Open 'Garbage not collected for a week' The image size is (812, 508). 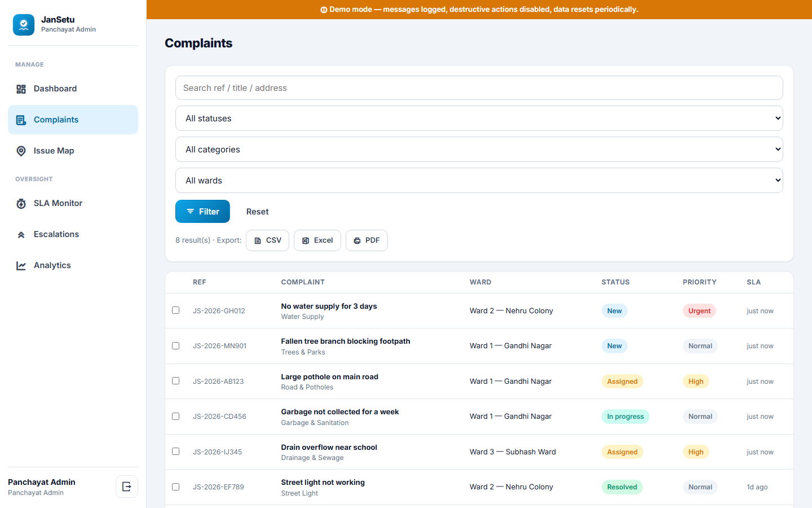click(339, 412)
